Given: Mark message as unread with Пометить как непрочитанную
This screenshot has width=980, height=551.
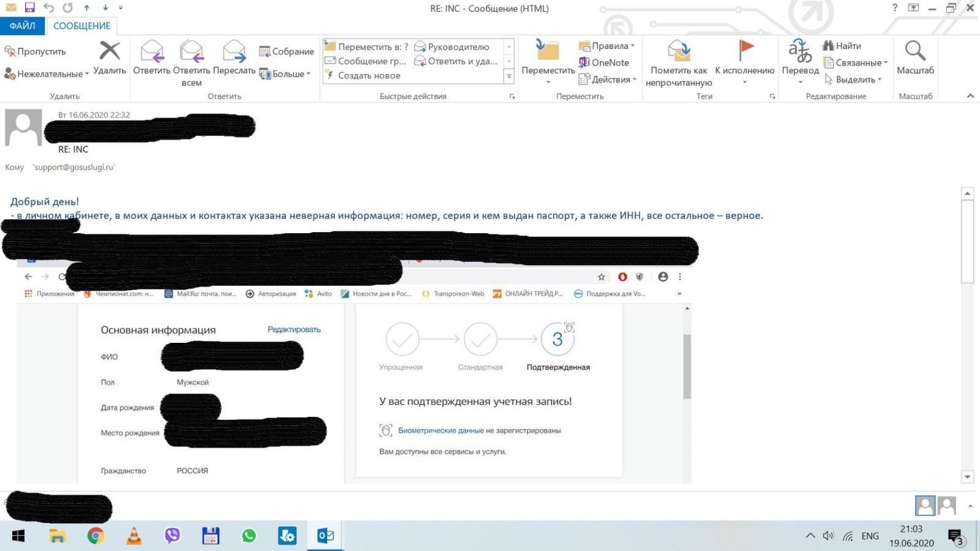Looking at the screenshot, I should (x=679, y=63).
